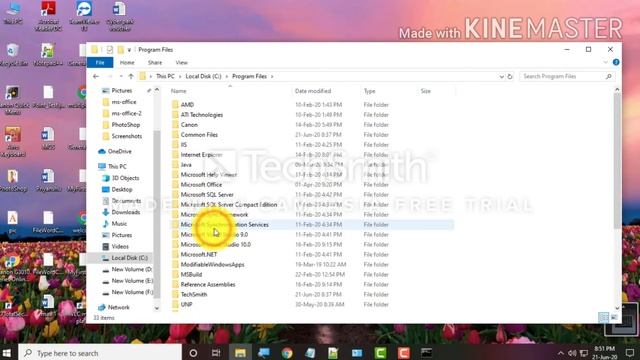Screen dimensions: 640x360
Task: Open New Volume (E:) drive
Action: tap(132, 281)
